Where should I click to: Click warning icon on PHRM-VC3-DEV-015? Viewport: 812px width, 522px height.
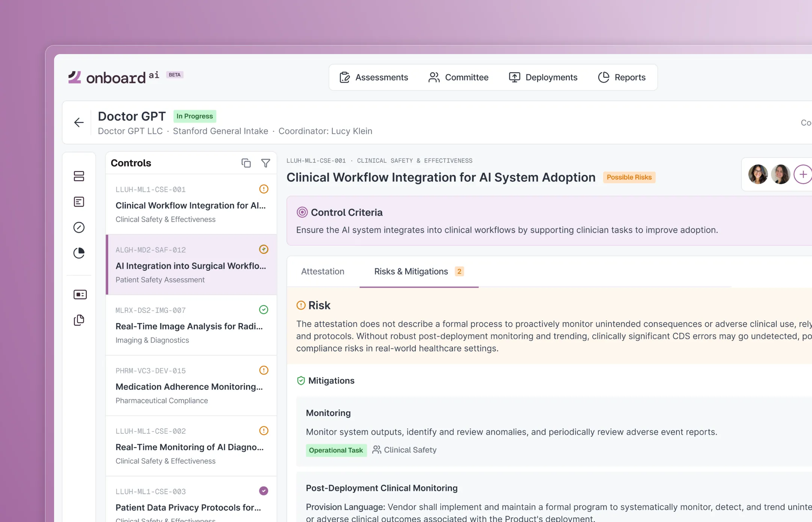264,370
